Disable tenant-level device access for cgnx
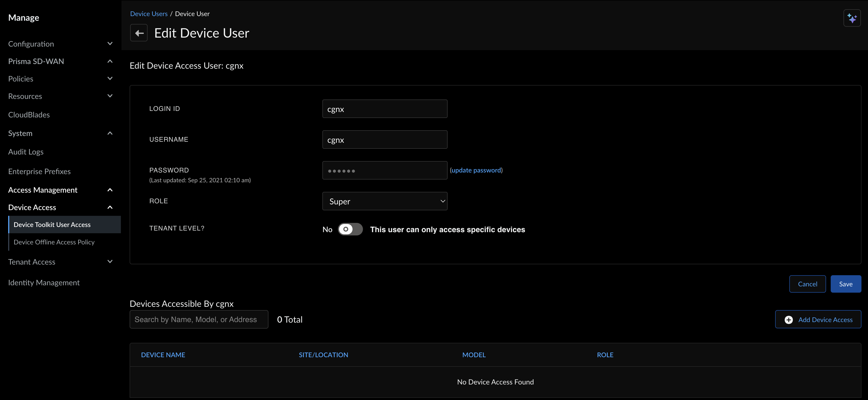Viewport: 868px width, 400px height. [350, 229]
